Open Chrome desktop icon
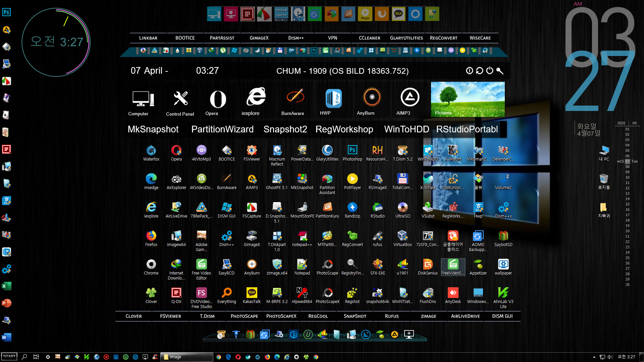This screenshot has height=362, width=644. point(151,267)
